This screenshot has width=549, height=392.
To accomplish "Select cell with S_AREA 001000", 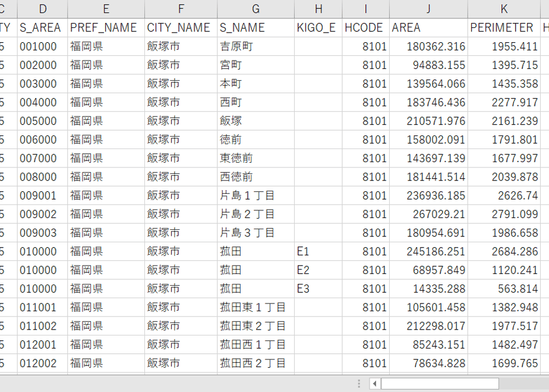I will pyautogui.click(x=42, y=46).
